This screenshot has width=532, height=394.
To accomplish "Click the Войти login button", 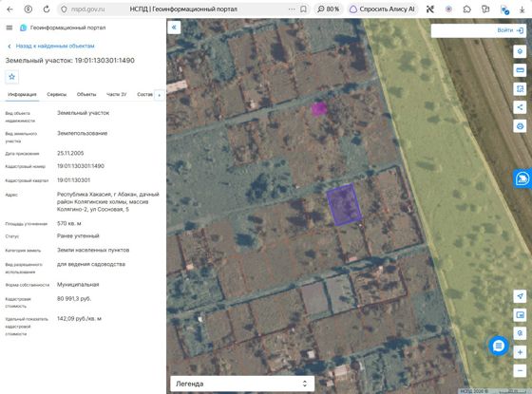I will coord(510,30).
